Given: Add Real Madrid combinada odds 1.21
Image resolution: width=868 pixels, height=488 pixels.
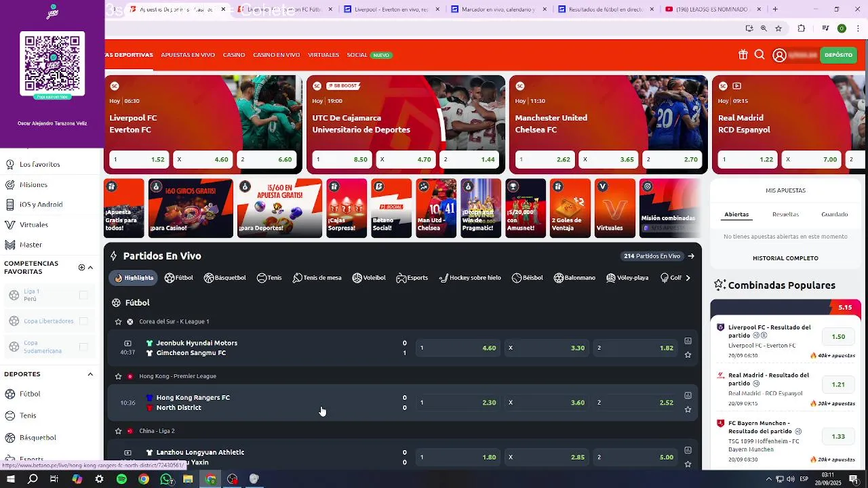Looking at the screenshot, I should 838,384.
